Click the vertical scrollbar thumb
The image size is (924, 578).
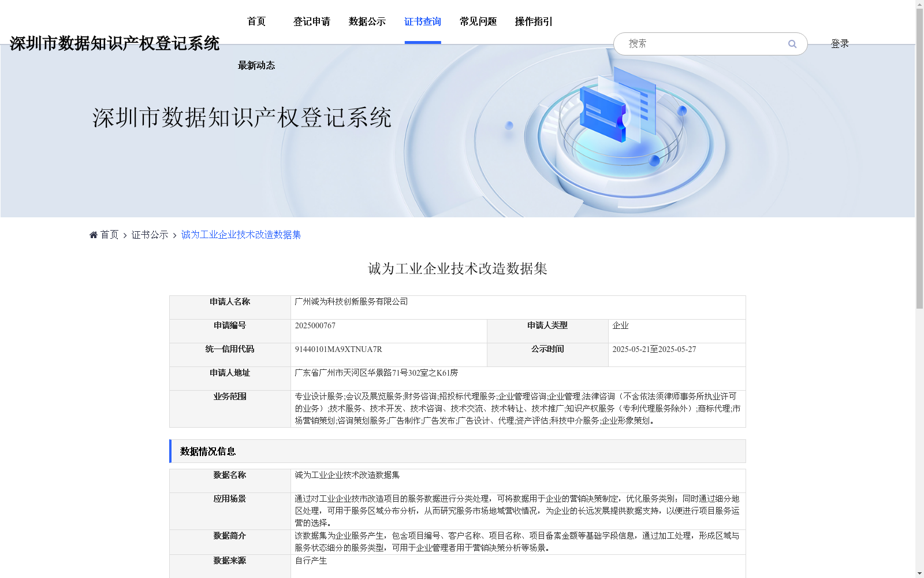(919, 158)
